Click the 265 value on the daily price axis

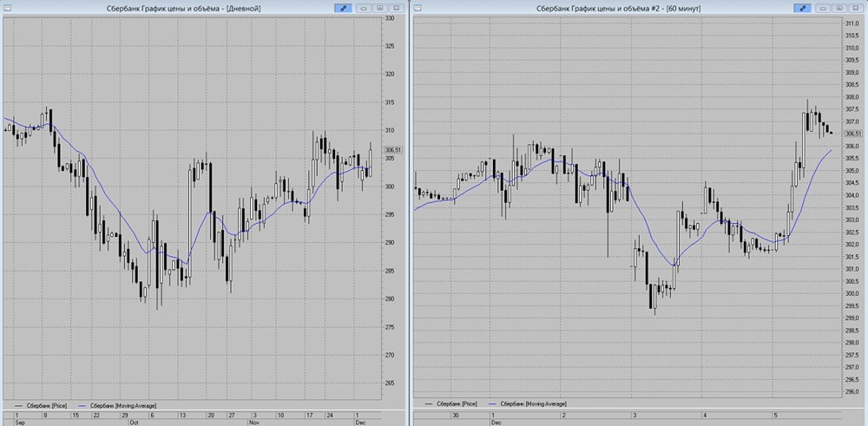(389, 383)
